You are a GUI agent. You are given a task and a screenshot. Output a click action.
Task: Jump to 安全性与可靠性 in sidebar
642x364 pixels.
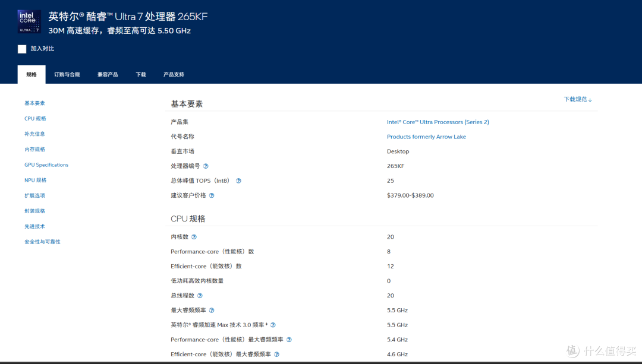[x=42, y=242]
